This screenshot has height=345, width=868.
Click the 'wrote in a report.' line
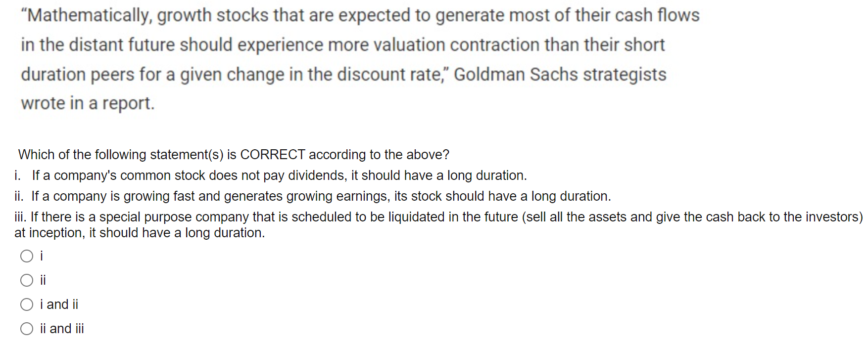[x=88, y=104]
